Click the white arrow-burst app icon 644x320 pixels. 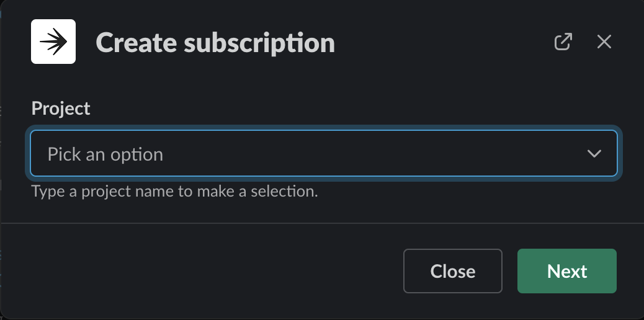(x=53, y=42)
